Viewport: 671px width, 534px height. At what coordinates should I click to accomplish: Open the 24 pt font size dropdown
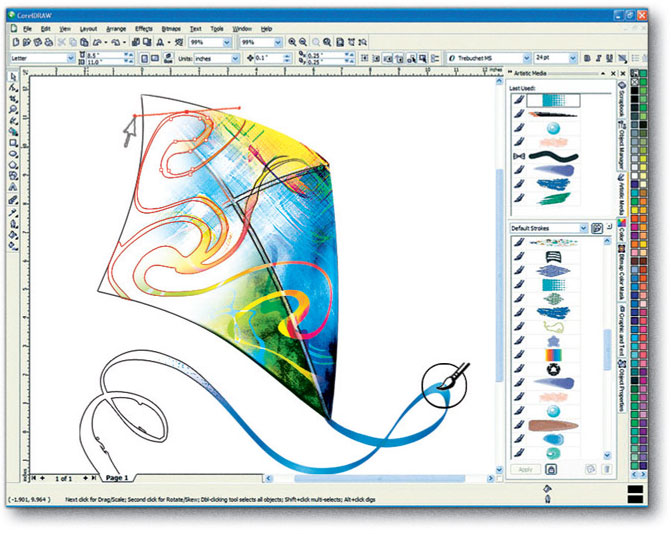pyautogui.click(x=573, y=58)
